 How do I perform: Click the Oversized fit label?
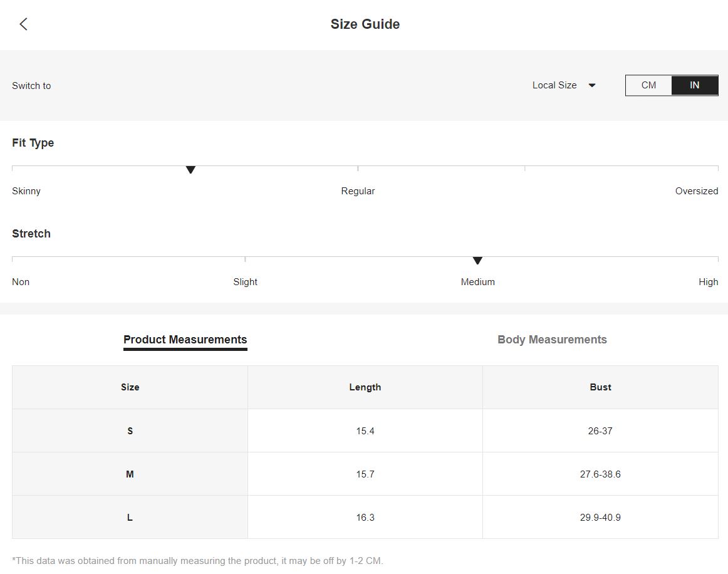(697, 191)
